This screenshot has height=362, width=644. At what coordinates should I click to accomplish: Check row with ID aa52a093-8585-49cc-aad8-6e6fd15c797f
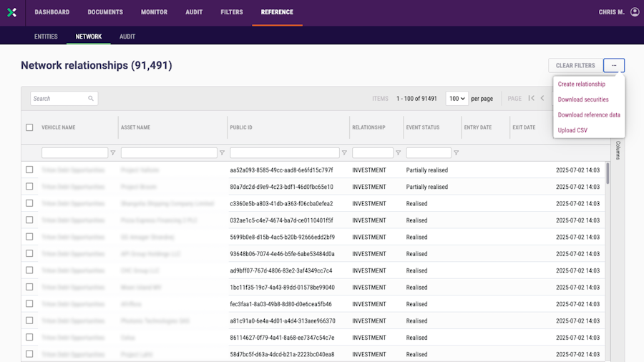click(x=29, y=170)
